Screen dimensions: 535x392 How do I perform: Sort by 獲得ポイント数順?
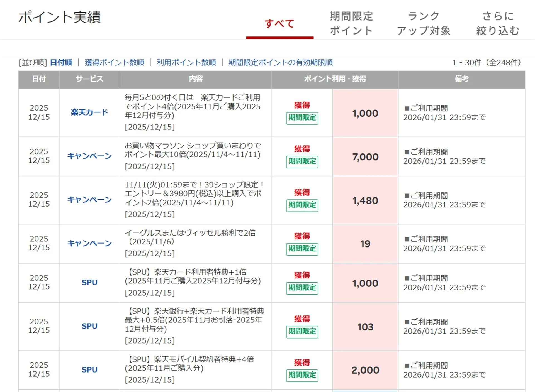click(114, 62)
